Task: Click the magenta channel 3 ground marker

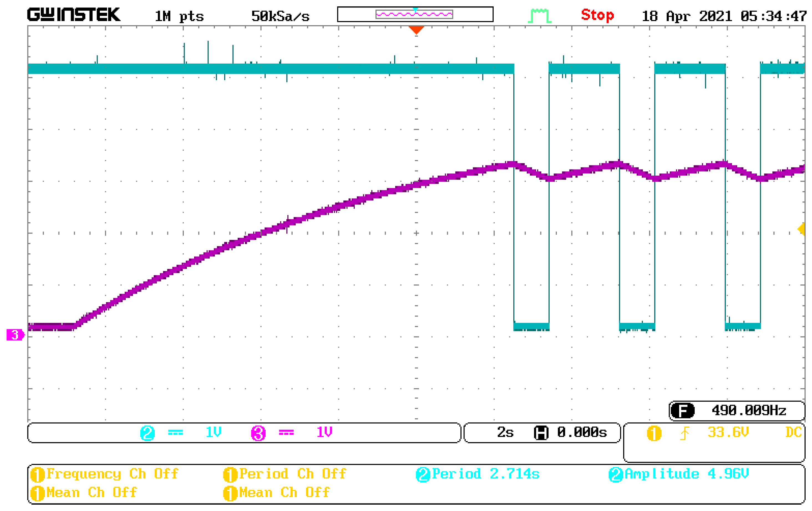Action: tap(15, 335)
